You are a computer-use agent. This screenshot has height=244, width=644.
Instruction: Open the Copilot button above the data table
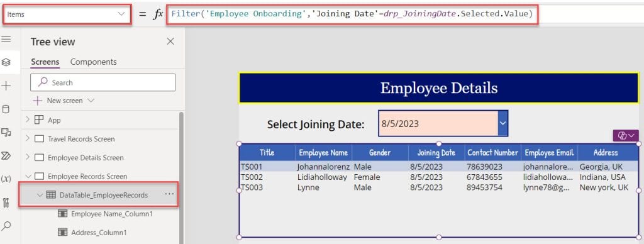point(626,136)
